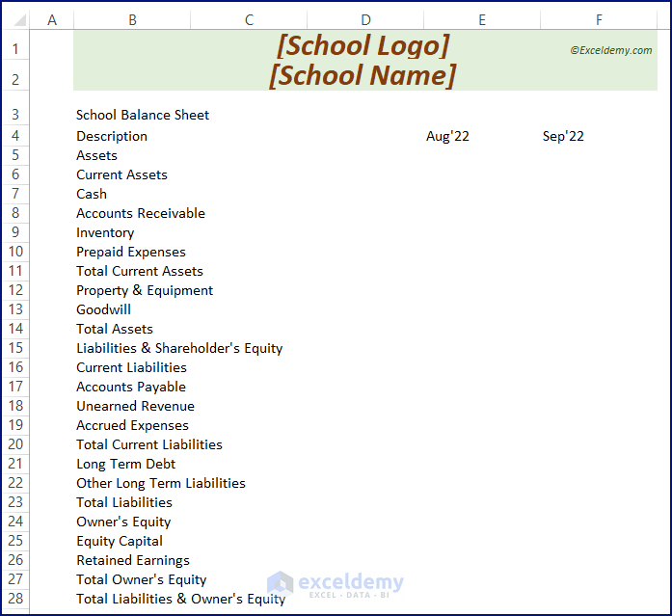672x616 pixels.
Task: Click the [School Logo] title cell
Action: click(x=363, y=45)
